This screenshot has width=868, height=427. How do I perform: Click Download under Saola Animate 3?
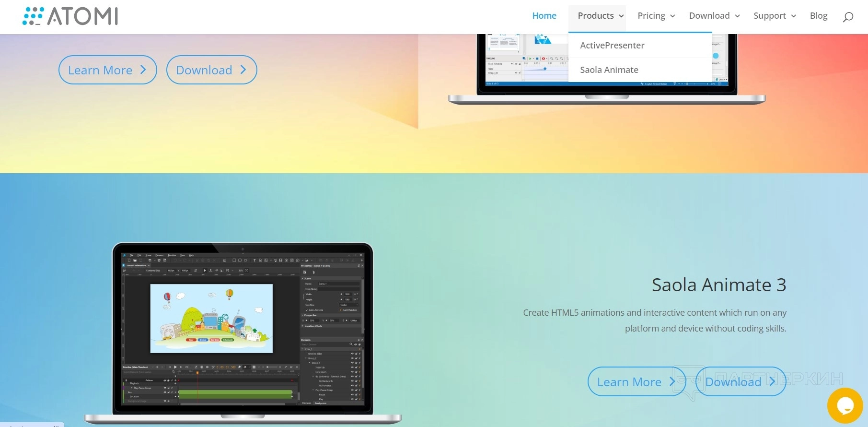pyautogui.click(x=741, y=382)
